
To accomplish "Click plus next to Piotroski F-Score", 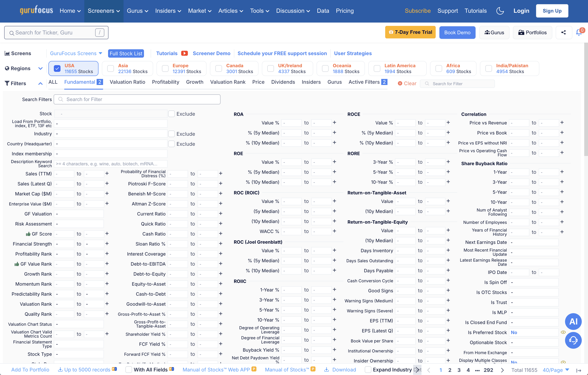I will pyautogui.click(x=221, y=183).
